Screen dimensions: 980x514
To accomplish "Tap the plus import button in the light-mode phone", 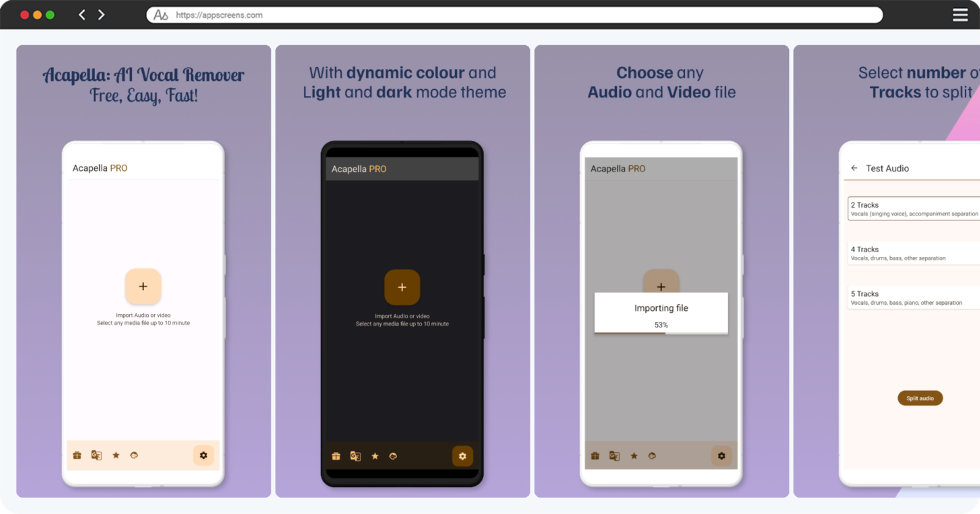I will pyautogui.click(x=143, y=286).
